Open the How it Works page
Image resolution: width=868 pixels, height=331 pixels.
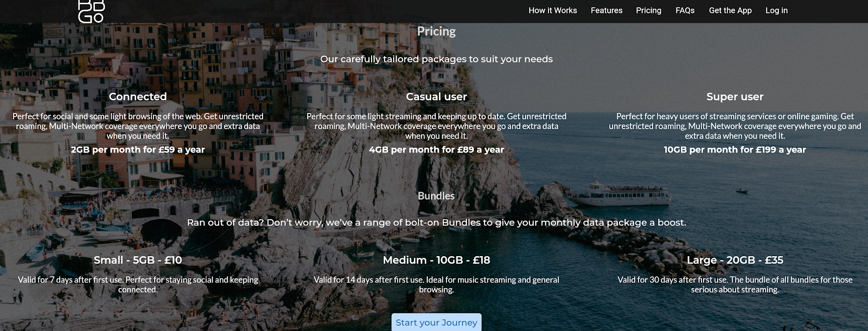[553, 10]
